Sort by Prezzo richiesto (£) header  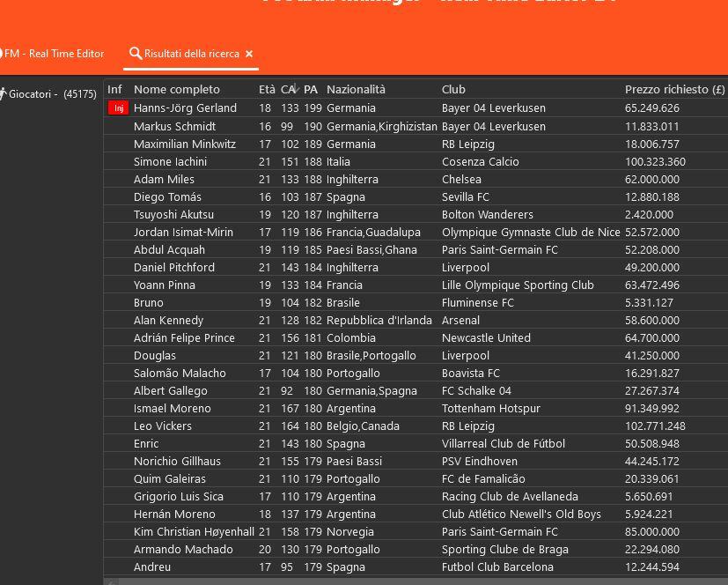click(x=674, y=89)
